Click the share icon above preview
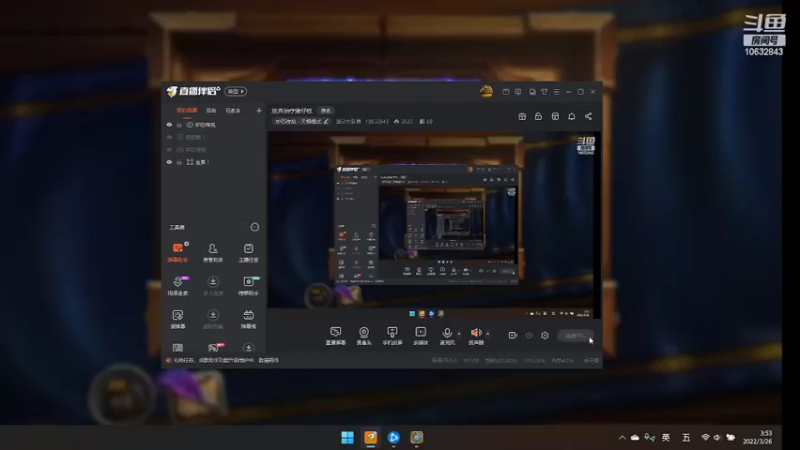This screenshot has width=800, height=450. (x=588, y=116)
